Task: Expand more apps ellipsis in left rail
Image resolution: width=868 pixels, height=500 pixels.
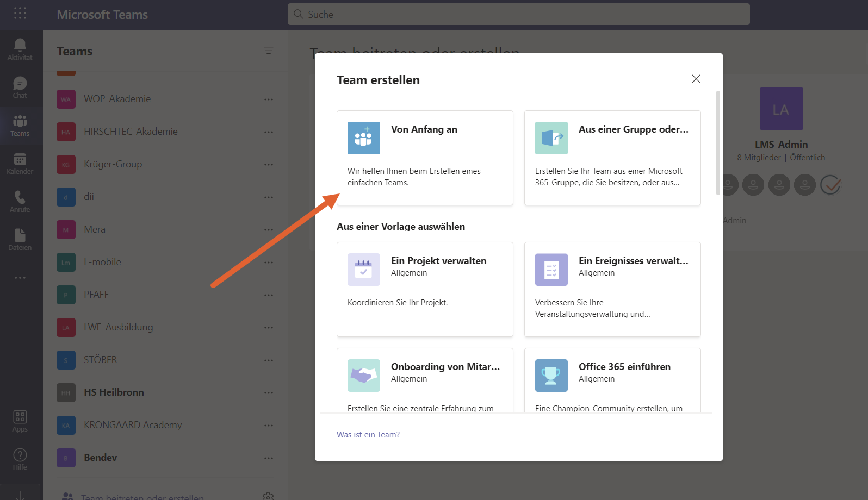Action: pos(20,278)
